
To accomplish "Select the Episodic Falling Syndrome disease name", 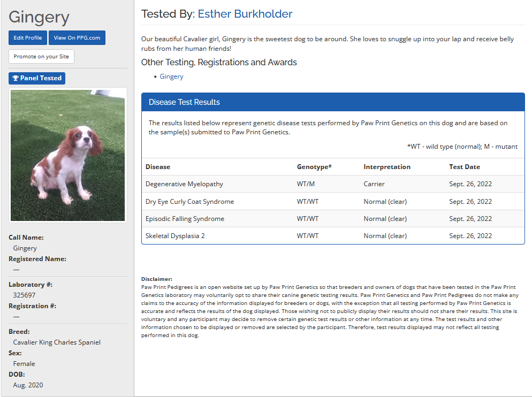I will (185, 219).
